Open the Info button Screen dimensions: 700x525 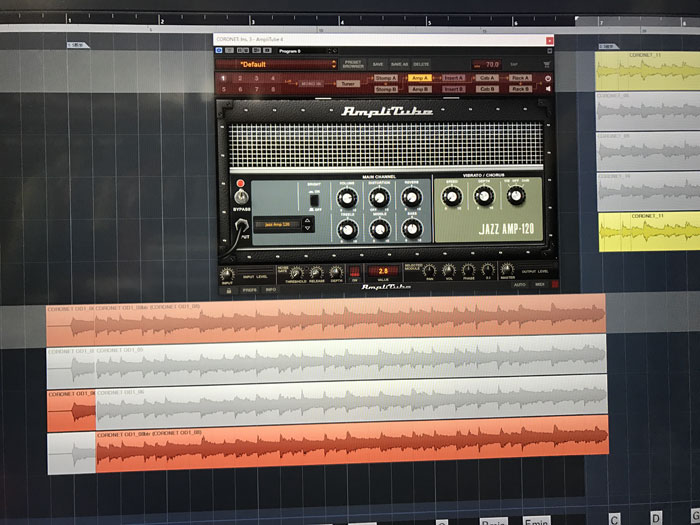pos(271,290)
